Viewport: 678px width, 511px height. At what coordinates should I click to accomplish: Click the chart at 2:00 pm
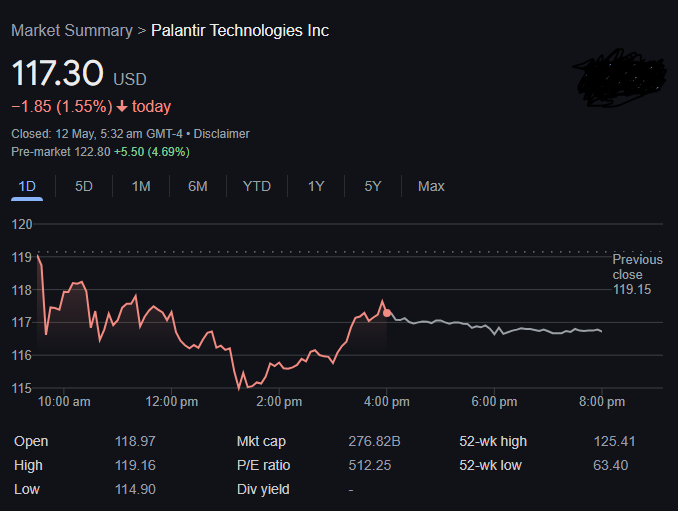pos(278,367)
